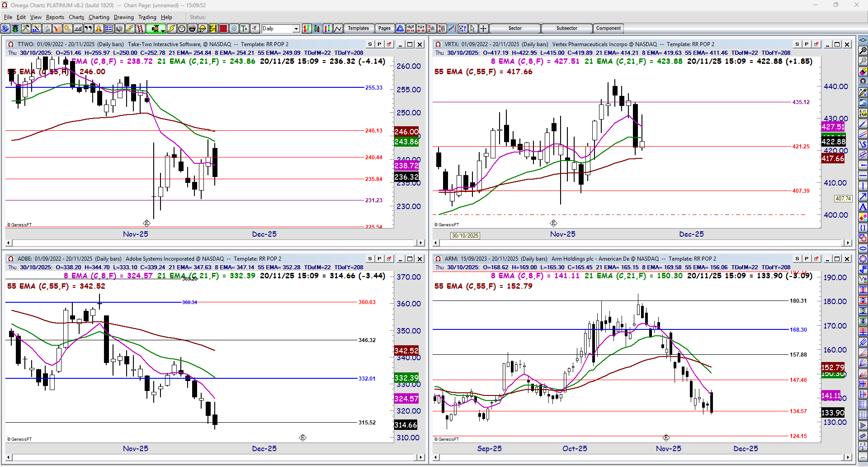Open the Daily timeframe dropdown
This screenshot has height=467, width=868.
[296, 28]
